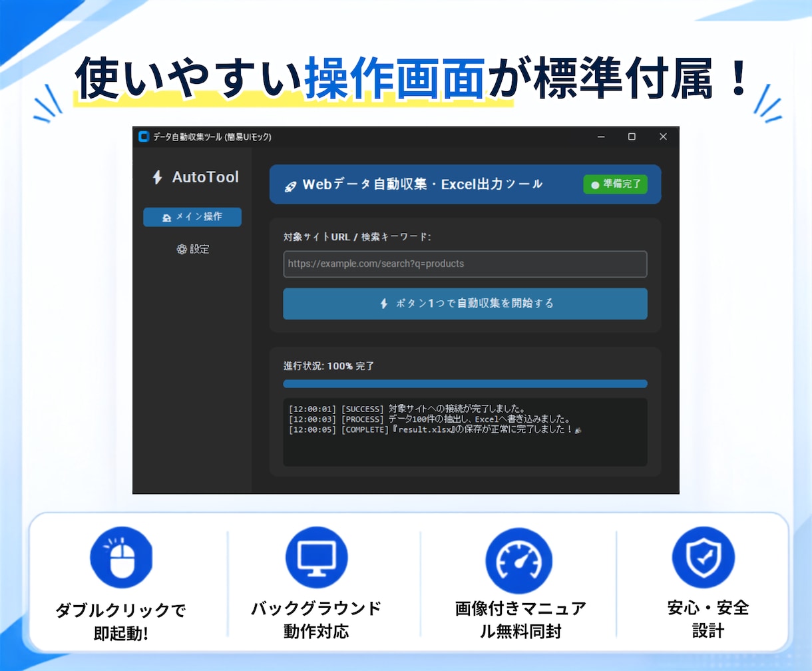Click the monitor icon above バックグラウンド動作対応
812x671 pixels.
pos(317,557)
